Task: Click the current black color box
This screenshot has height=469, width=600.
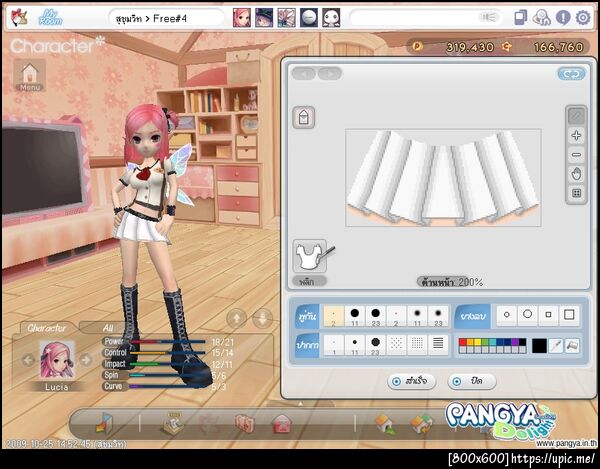Action: tap(539, 346)
